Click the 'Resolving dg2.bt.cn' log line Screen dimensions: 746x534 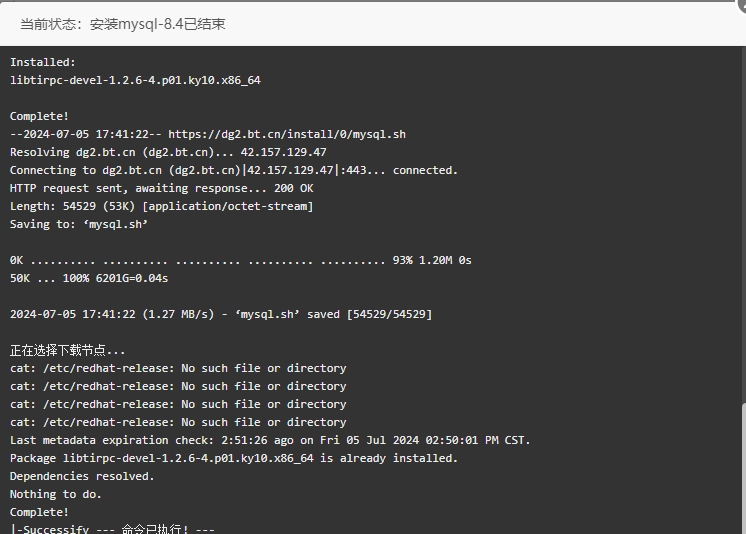point(168,152)
